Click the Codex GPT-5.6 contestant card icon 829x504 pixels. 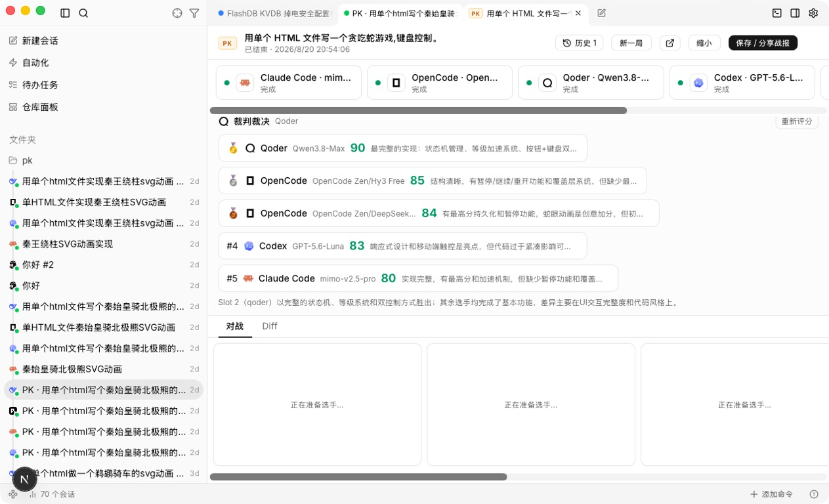(698, 83)
